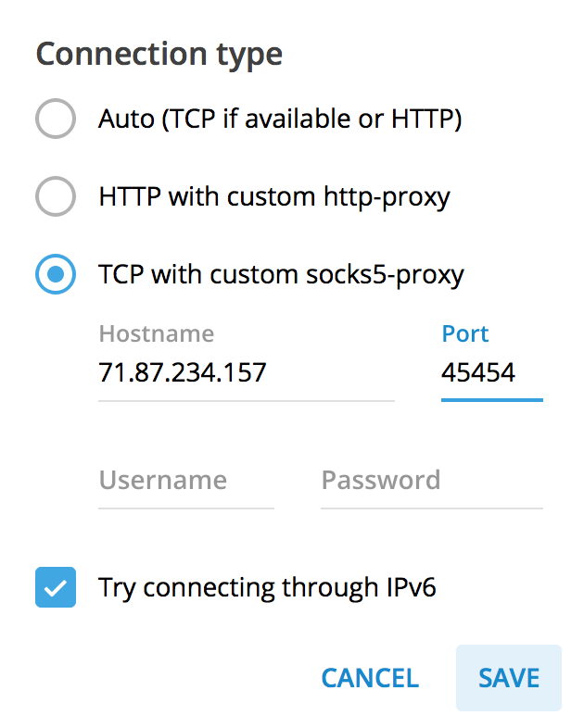Choose the HTTP with custom http-proxy radio button
The height and width of the screenshot is (728, 584).
click(55, 197)
